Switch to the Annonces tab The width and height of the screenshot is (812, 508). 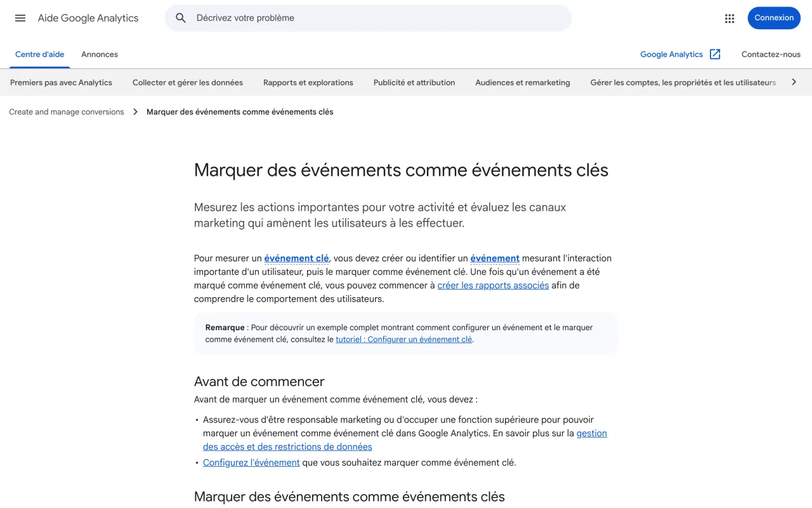click(100, 55)
